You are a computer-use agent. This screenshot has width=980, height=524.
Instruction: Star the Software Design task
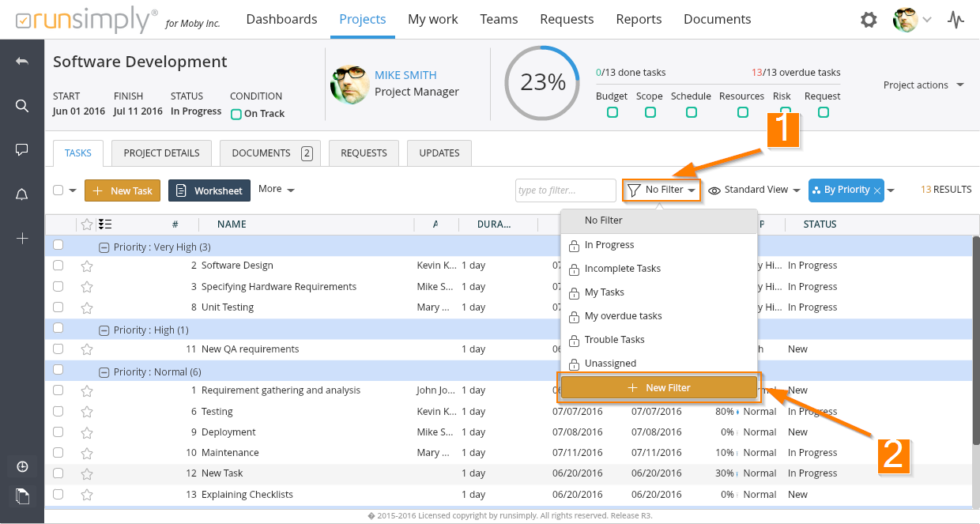pyautogui.click(x=87, y=266)
